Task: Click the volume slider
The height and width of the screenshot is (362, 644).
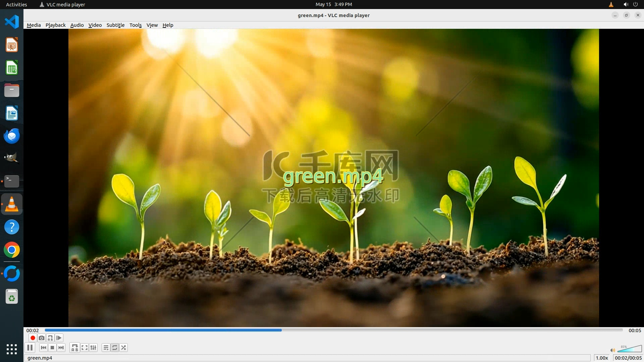Action: [630, 349]
